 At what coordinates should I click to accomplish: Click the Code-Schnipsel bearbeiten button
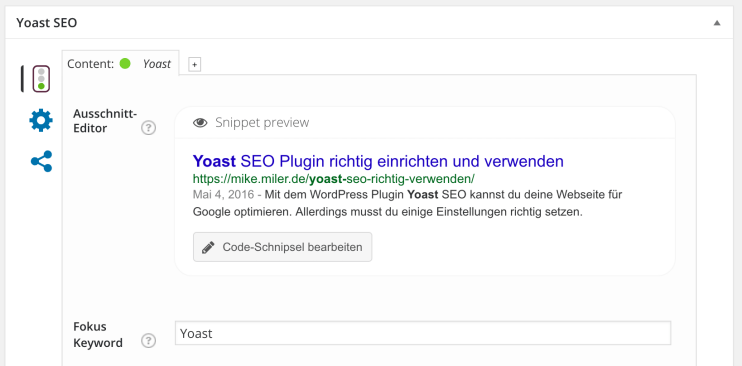(283, 247)
